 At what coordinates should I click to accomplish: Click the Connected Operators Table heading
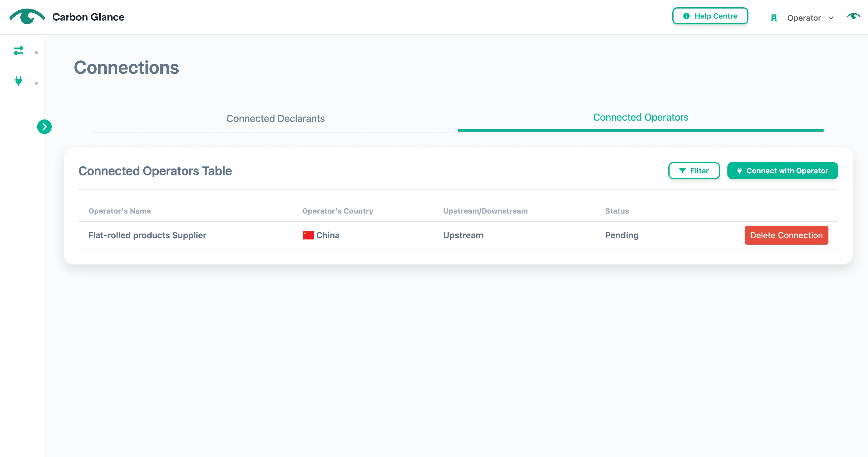pyautogui.click(x=155, y=171)
